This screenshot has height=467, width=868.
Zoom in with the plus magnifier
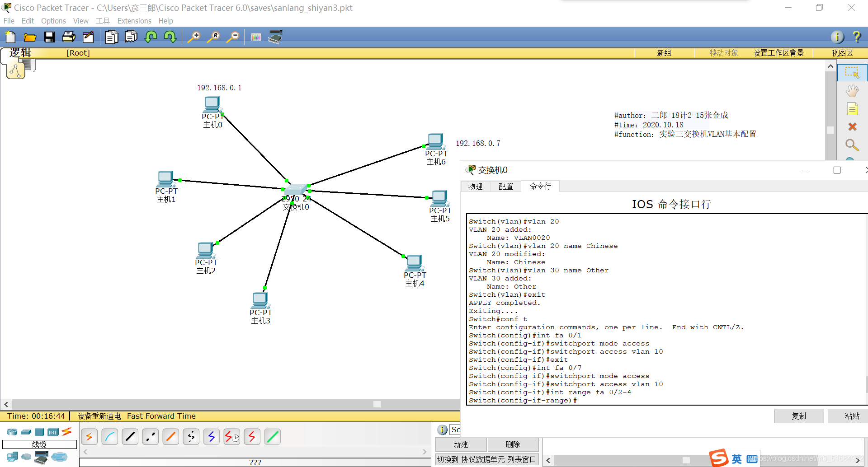coord(194,37)
